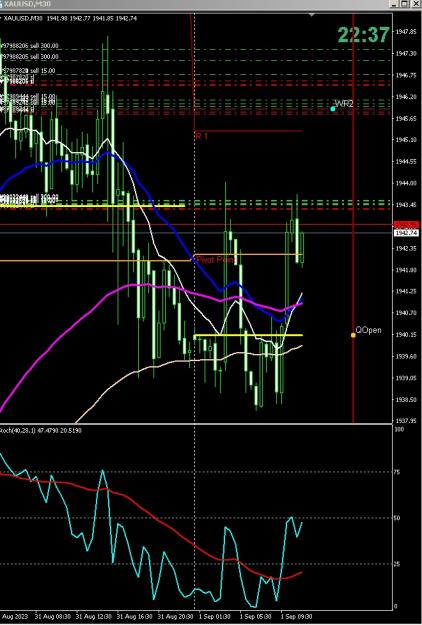
Task: Select order #97988206 sell 300.00 label
Action: pyautogui.click(x=30, y=46)
